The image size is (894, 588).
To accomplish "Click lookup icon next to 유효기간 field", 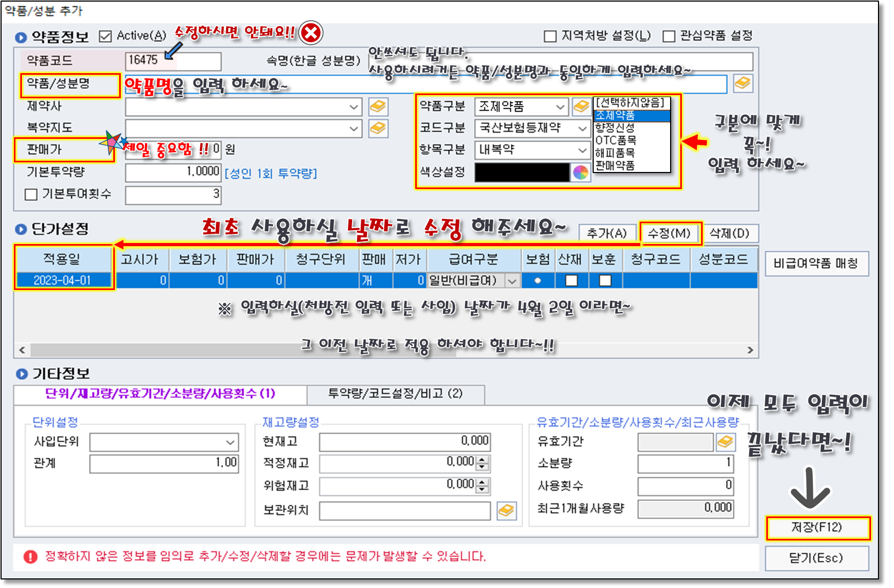I will click(725, 442).
